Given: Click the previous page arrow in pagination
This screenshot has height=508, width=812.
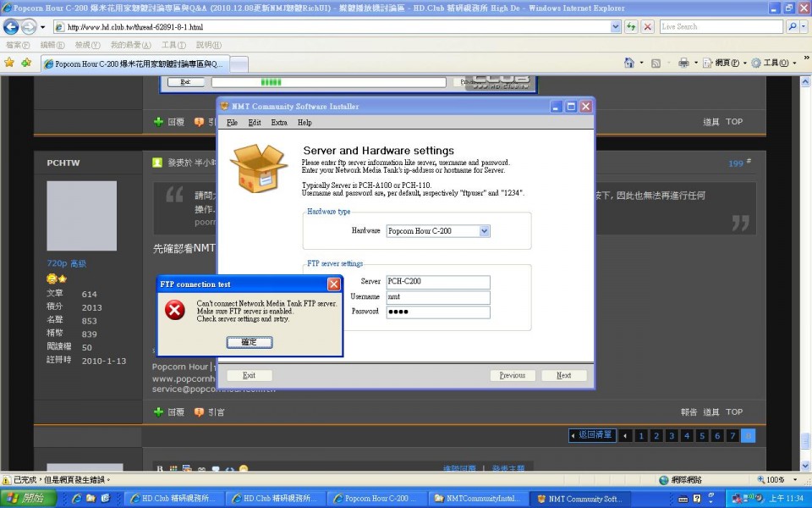Looking at the screenshot, I should coord(625,435).
